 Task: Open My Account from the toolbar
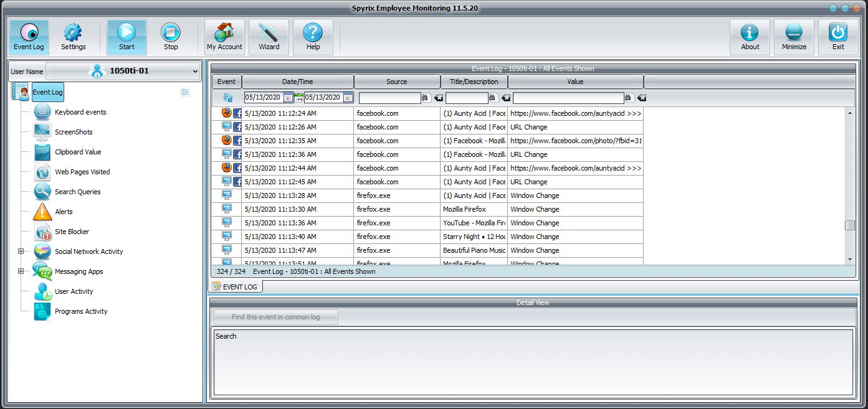tap(224, 37)
